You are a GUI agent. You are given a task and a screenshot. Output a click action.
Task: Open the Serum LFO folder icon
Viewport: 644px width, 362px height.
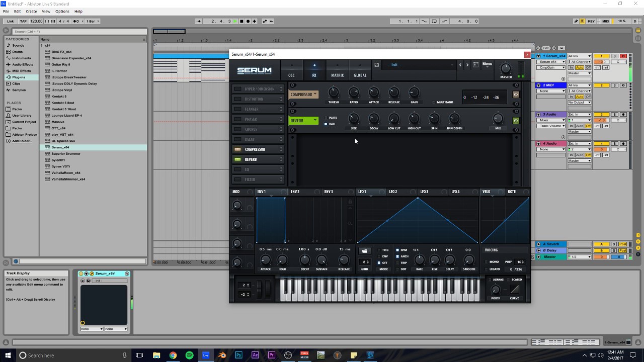(x=365, y=251)
